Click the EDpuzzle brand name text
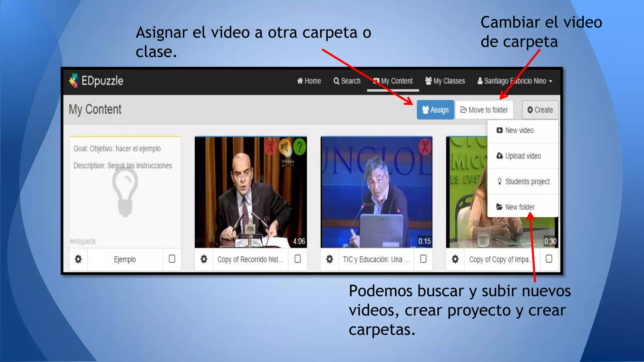Screen dimensions: 644x362 102,81
